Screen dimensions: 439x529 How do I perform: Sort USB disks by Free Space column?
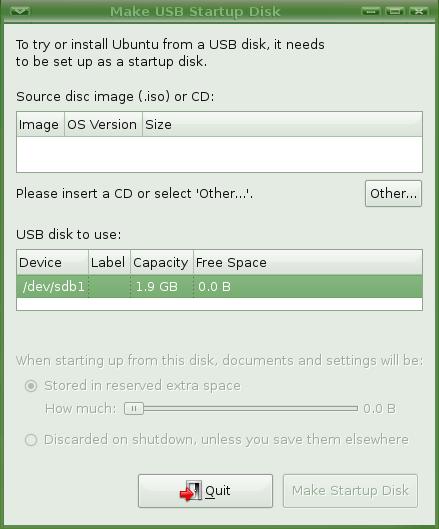pos(308,262)
